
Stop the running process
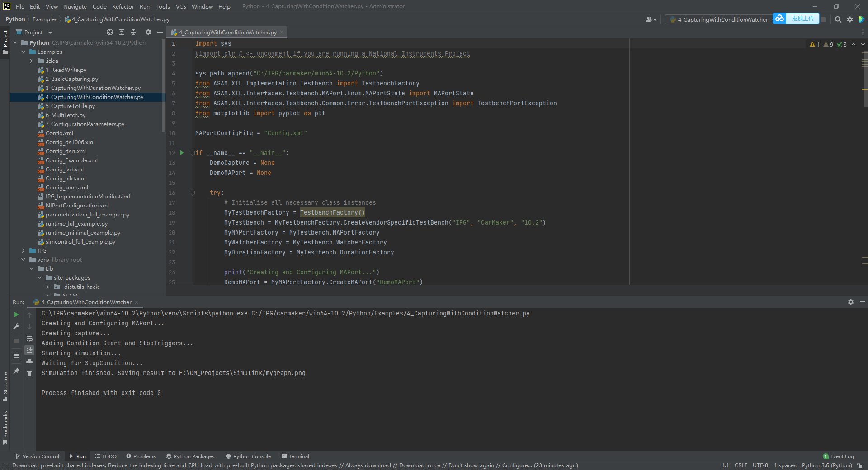[16, 341]
